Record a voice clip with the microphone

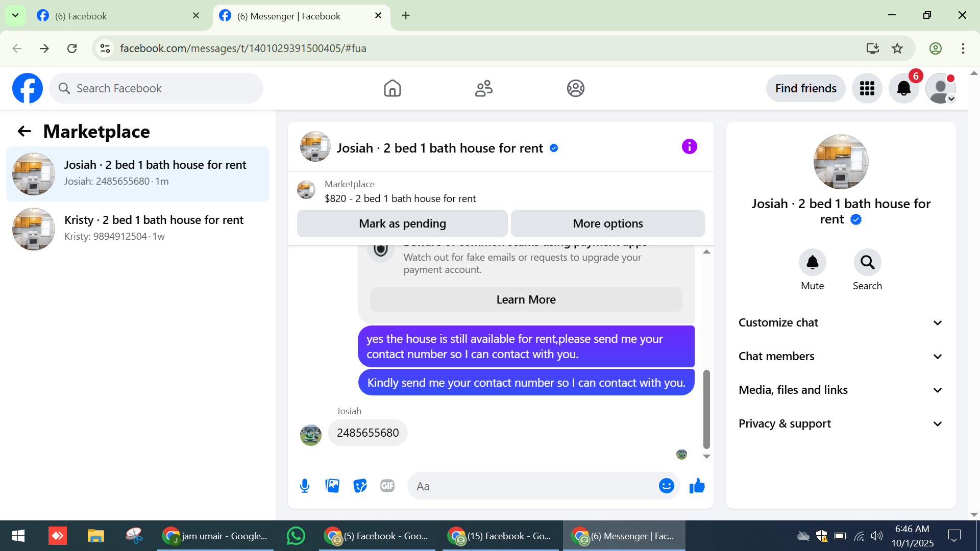point(305,486)
